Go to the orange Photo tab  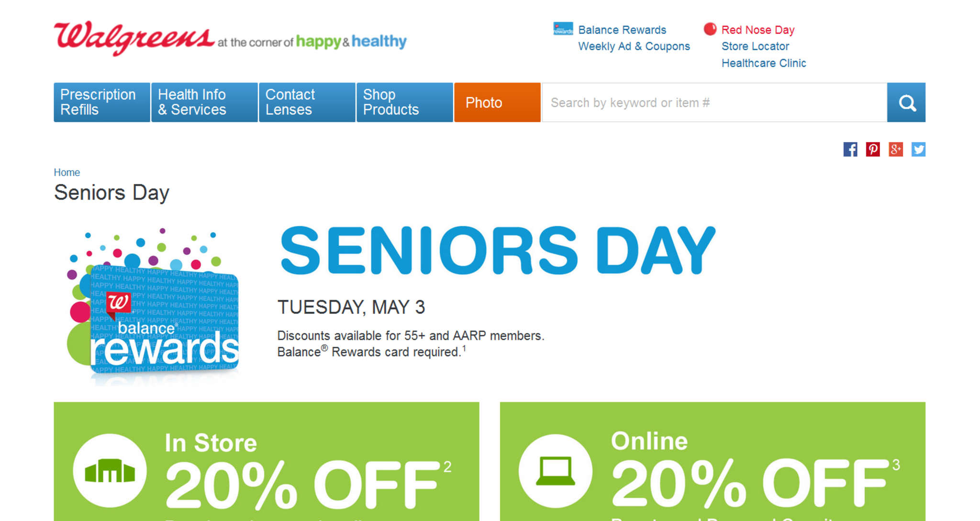(x=497, y=102)
